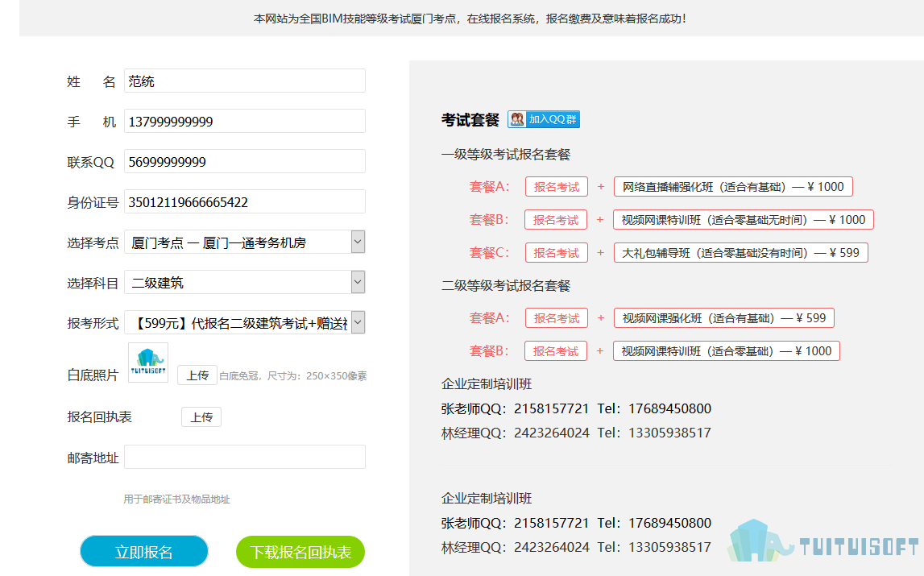924x576 pixels.
Task: Click the top notice banner text
Action: click(470, 19)
